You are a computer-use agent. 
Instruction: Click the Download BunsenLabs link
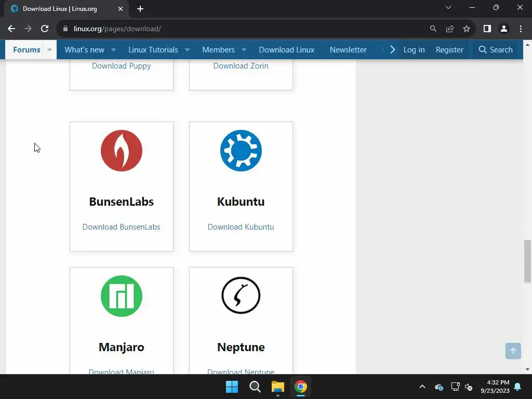tap(122, 227)
